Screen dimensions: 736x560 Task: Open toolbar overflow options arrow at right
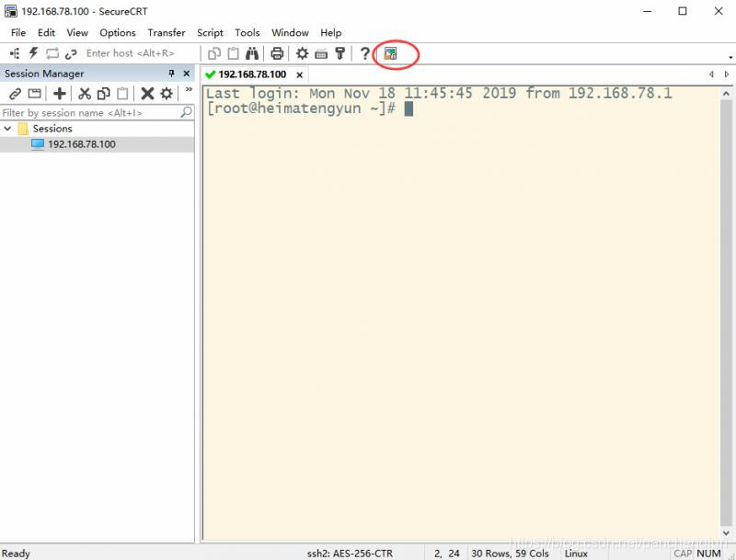click(730, 57)
